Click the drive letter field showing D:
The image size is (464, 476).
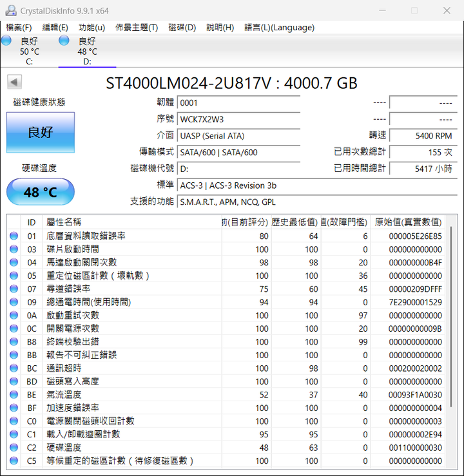pos(238,169)
